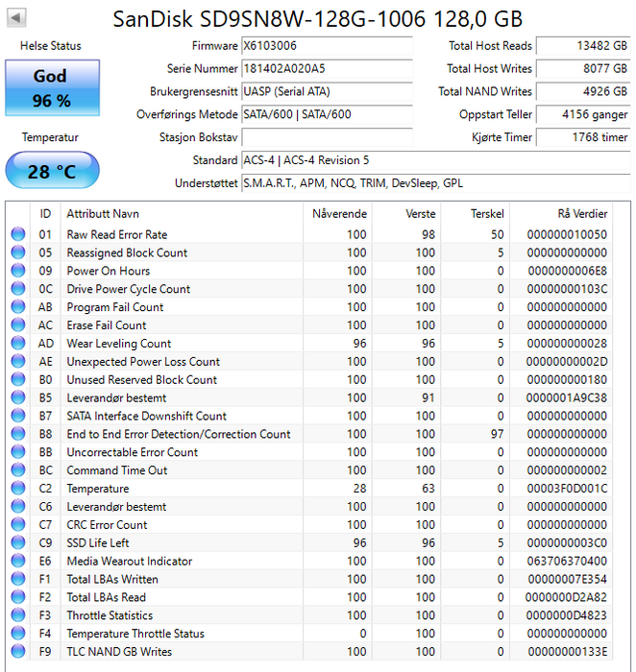This screenshot has height=672, width=636.
Task: Click status icon beside Power On Hours
Action: 17,271
